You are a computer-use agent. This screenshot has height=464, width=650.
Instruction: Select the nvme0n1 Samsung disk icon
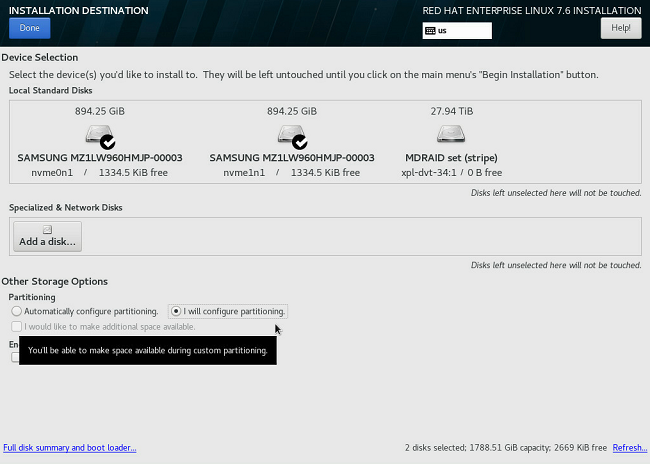(98, 134)
